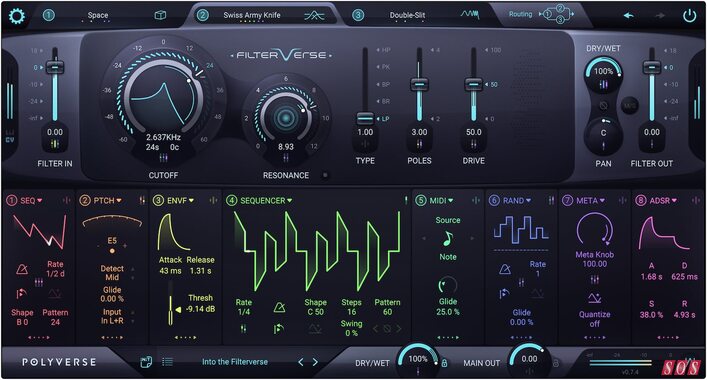Click the modulation assign icon under Cutoff value
707x380 pixels.
[x=163, y=158]
